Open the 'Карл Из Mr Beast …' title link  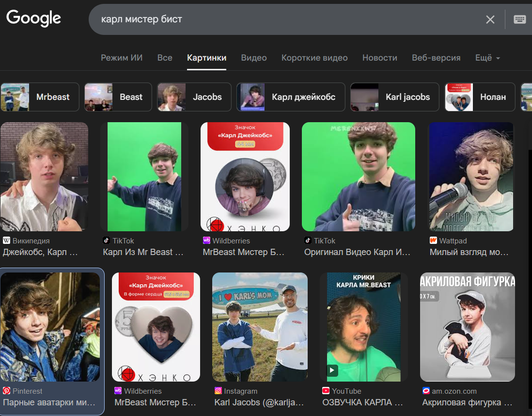pyautogui.click(x=143, y=252)
